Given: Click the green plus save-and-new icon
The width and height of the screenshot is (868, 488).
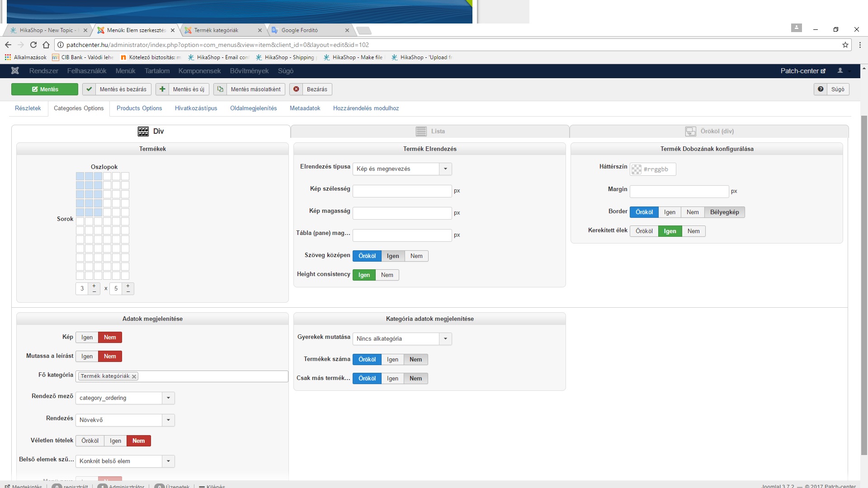Looking at the screenshot, I should (x=162, y=89).
